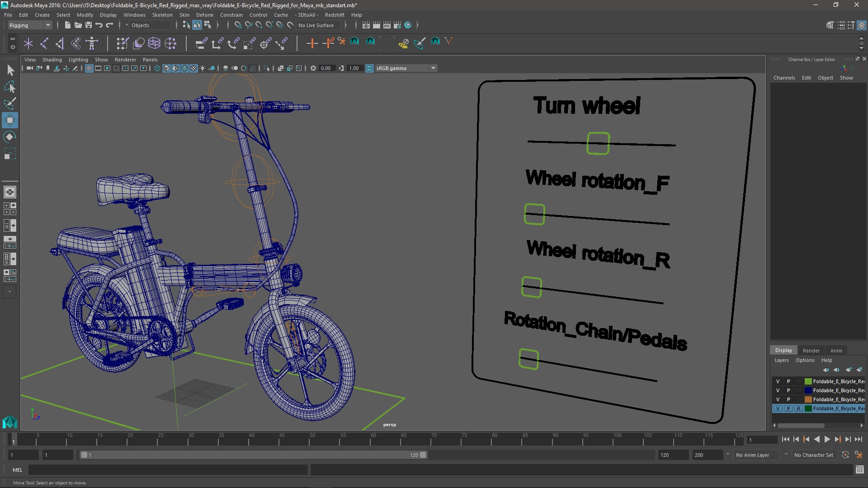Open the No Live Surface field

coord(318,25)
